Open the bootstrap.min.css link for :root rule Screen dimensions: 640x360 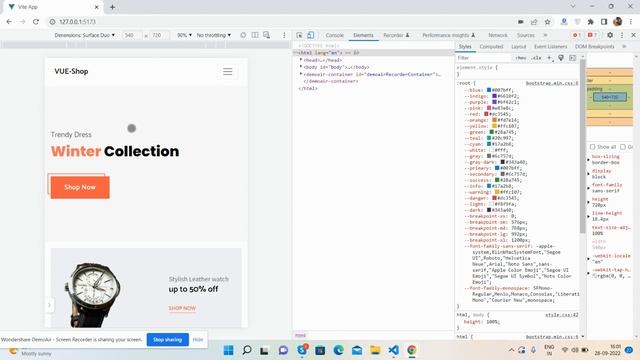click(x=552, y=83)
